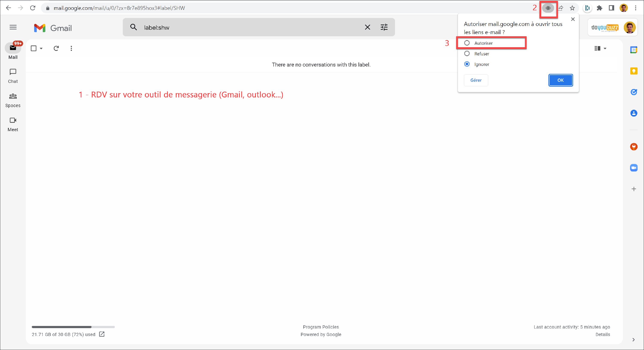
Task: Select the Refuser radio option
Action: click(x=467, y=54)
